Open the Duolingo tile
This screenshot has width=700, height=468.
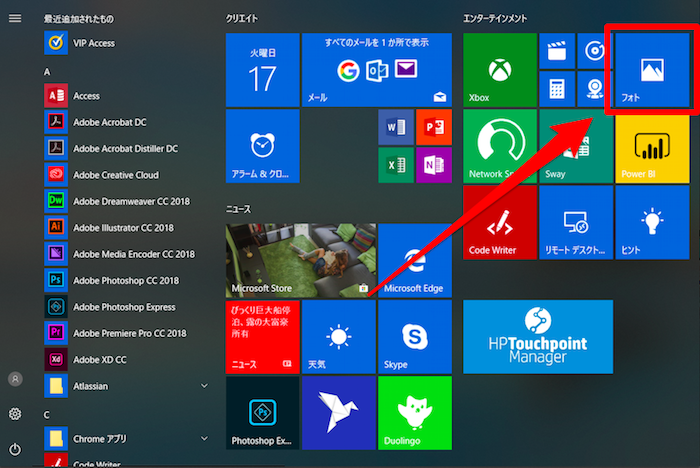point(415,413)
